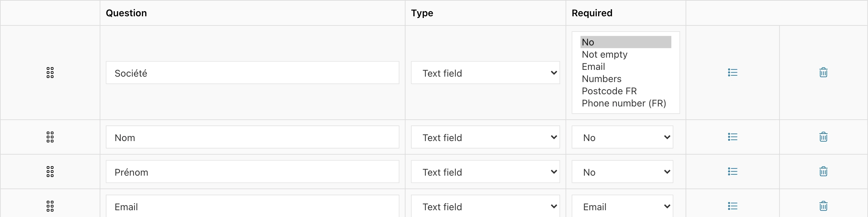The height and width of the screenshot is (217, 868).
Task: Delete the Nom question using its trash icon
Action: coord(823,137)
